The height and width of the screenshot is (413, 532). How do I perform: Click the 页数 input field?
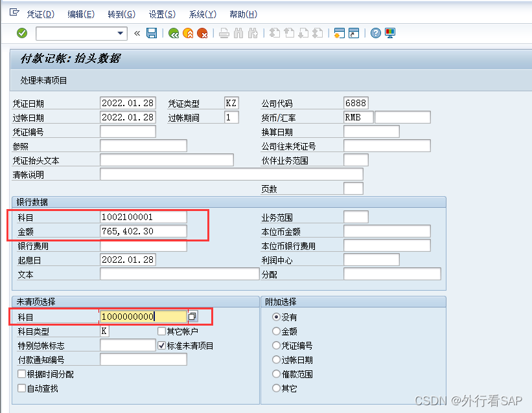353,188
